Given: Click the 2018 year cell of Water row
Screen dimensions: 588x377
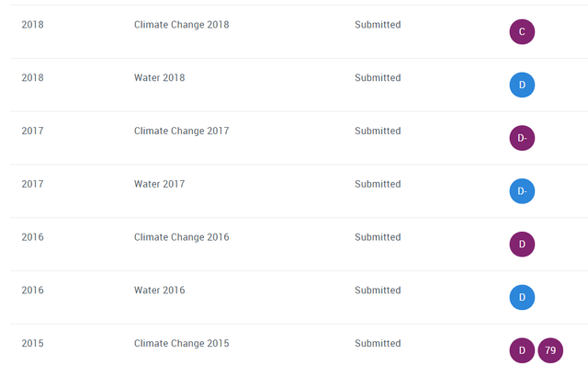Looking at the screenshot, I should click(x=32, y=78).
